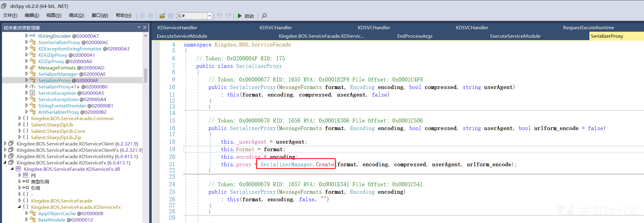The image size is (644, 223).
Task: Click the IStringEncoder interface icon
Action: 33,36
